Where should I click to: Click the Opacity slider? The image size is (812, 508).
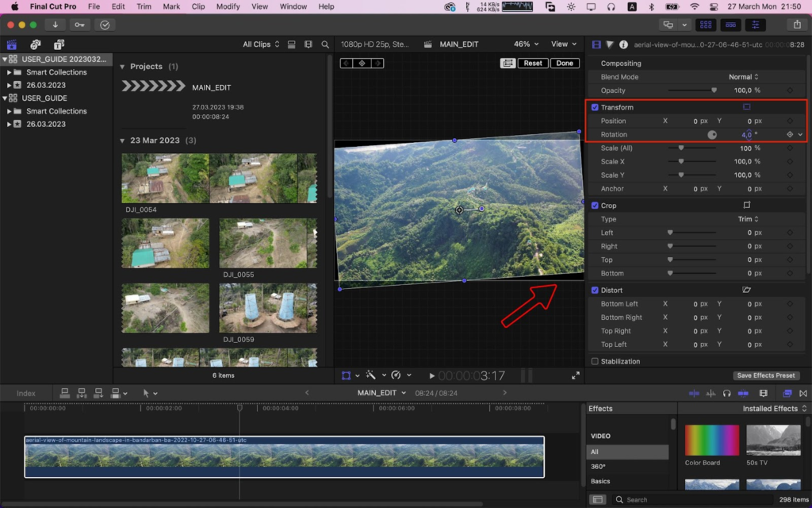[692, 90]
